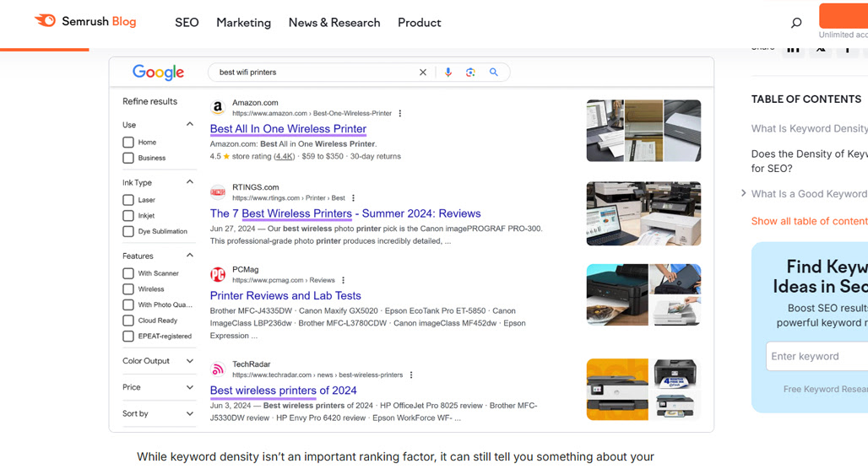The height and width of the screenshot is (469, 868).
Task: Open the Product menu
Action: (419, 23)
